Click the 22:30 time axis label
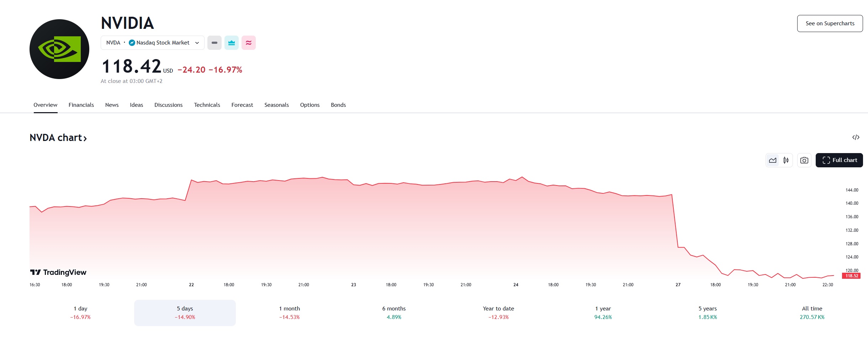The image size is (868, 340). click(828, 285)
